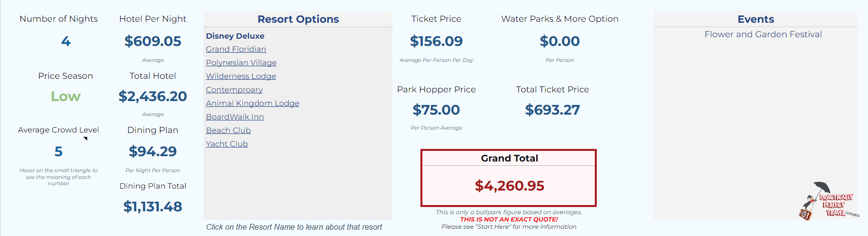Open the Grand Floridian resort link

click(236, 49)
